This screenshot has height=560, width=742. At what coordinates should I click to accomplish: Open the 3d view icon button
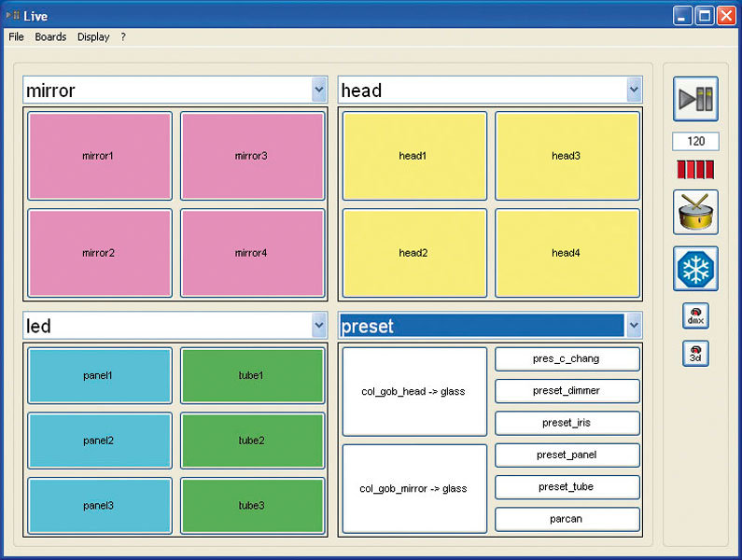695,354
